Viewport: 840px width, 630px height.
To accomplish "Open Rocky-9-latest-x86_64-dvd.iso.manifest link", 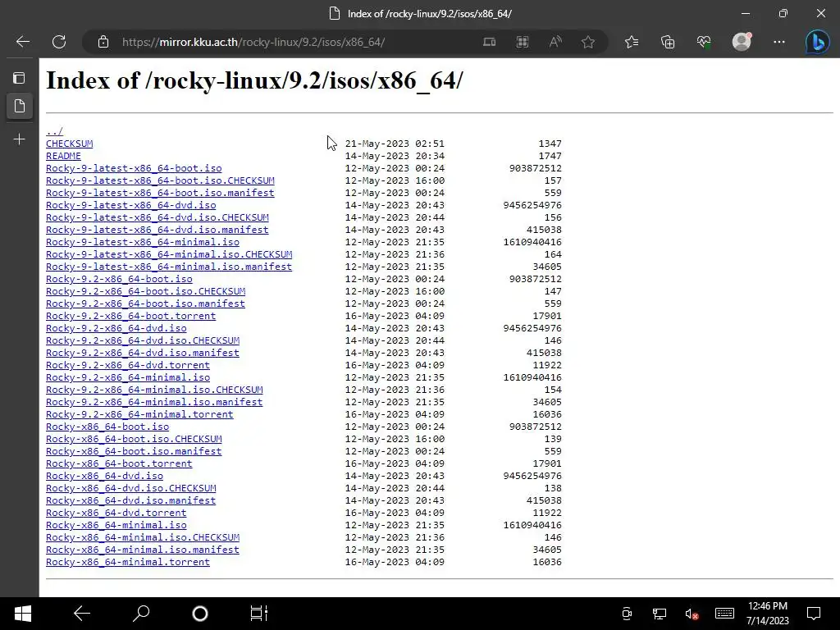I will pyautogui.click(x=157, y=230).
